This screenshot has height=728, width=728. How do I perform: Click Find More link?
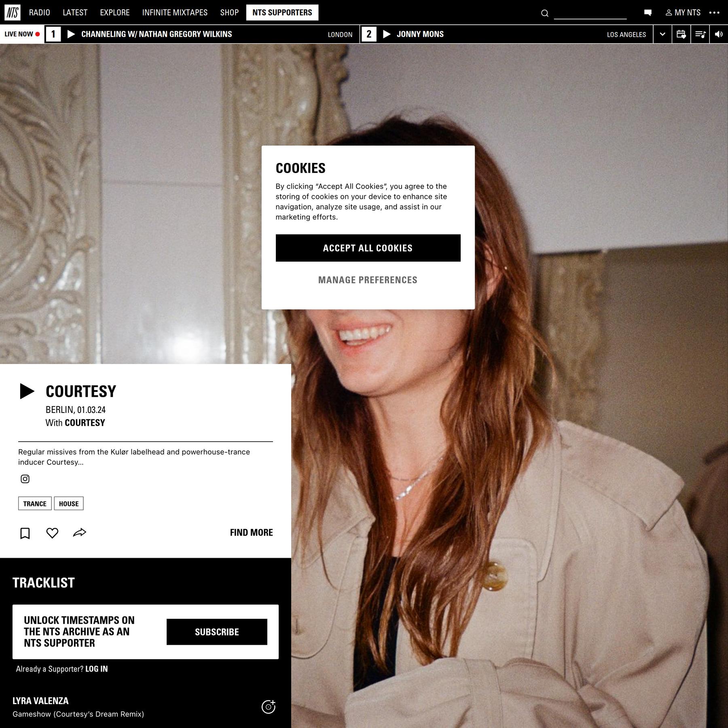(x=252, y=533)
